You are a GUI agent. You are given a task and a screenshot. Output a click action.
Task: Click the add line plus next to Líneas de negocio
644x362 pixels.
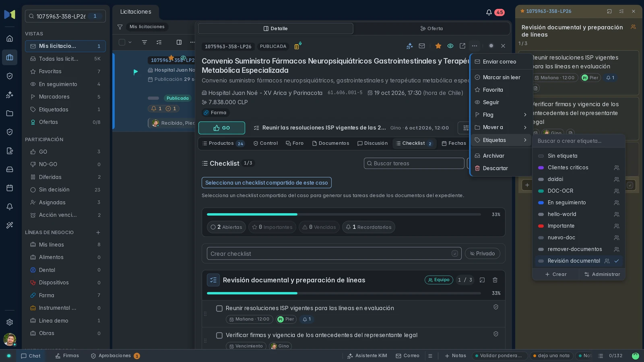pyautogui.click(x=98, y=232)
